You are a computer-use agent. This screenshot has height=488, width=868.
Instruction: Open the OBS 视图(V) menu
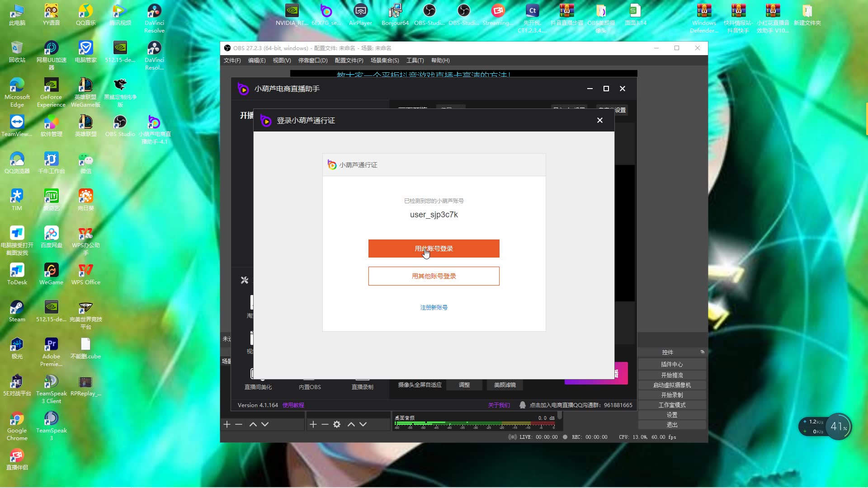[282, 60]
